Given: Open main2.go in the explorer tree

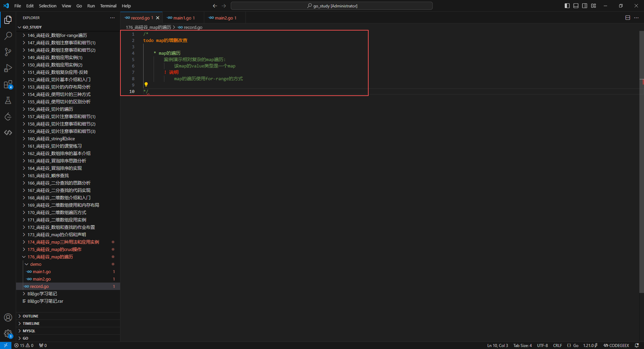Looking at the screenshot, I should coord(68,279).
